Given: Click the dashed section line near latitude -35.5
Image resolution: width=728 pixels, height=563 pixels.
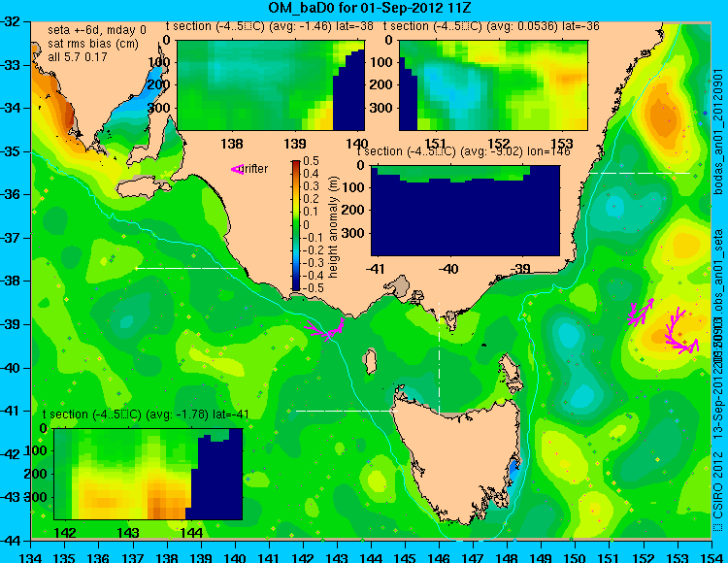Looking at the screenshot, I should [x=640, y=173].
